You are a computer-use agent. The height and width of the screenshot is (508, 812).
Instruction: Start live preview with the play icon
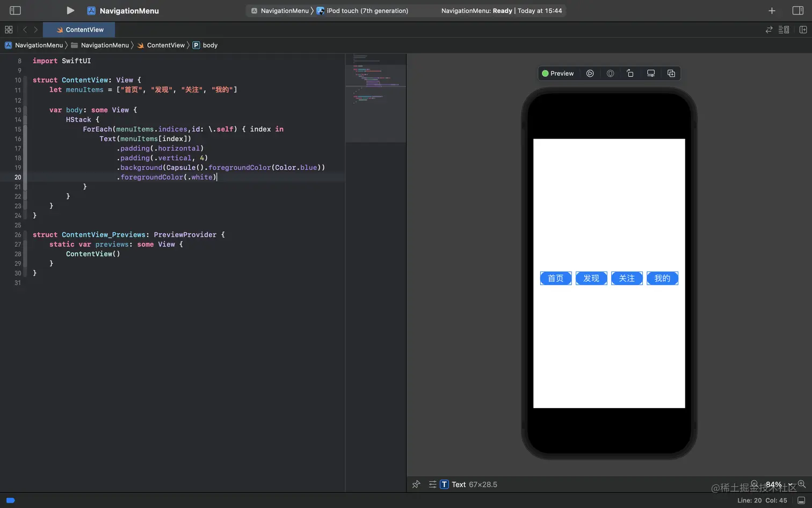tap(590, 73)
